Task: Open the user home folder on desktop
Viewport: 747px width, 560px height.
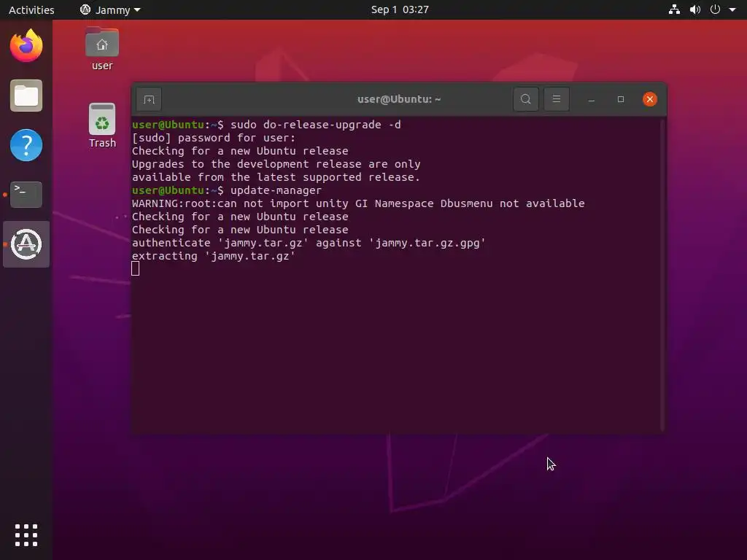Action: pyautogui.click(x=102, y=49)
